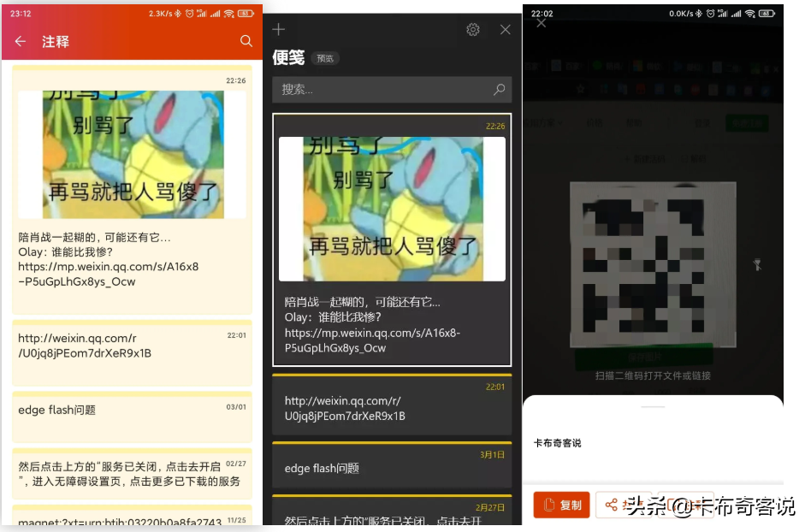Select the "edge flash问题" note in the 注释 app
Image resolution: width=811 pixels, height=532 pixels.
132,417
